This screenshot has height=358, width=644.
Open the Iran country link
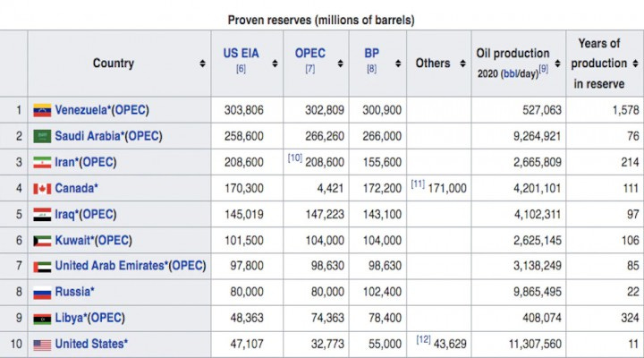pos(65,162)
